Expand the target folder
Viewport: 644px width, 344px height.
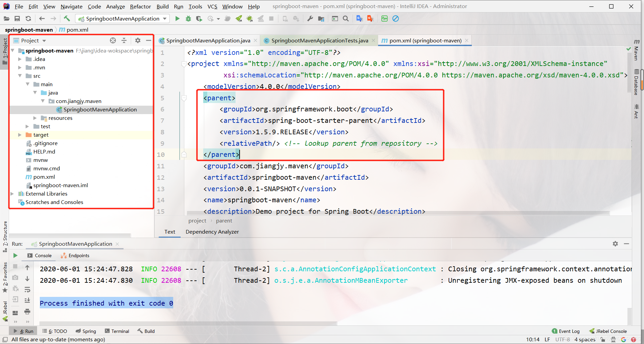pos(20,135)
